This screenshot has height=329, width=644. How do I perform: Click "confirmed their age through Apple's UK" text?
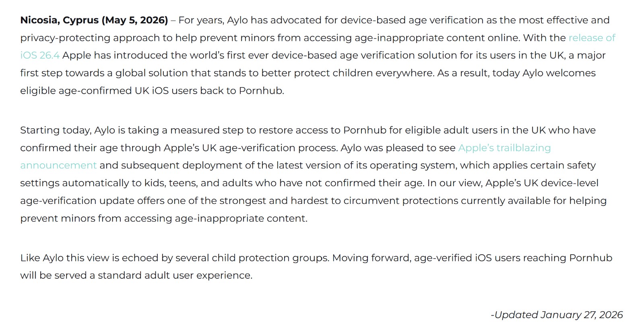click(118, 148)
